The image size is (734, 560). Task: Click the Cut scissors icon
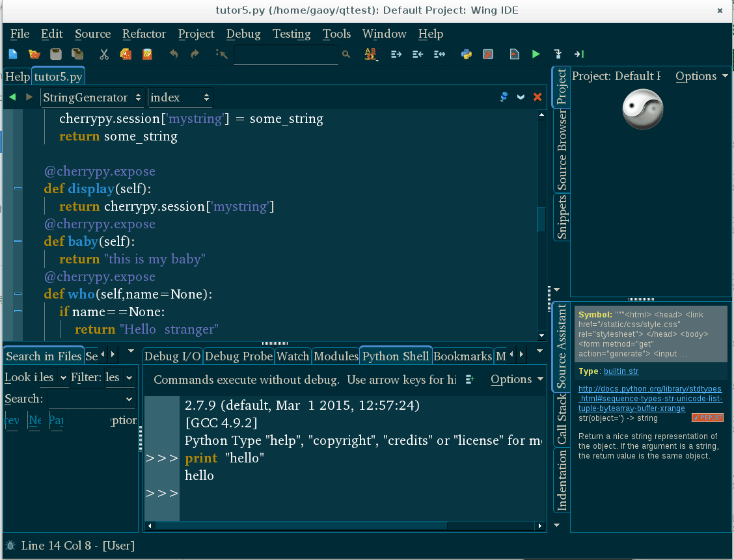tap(103, 55)
